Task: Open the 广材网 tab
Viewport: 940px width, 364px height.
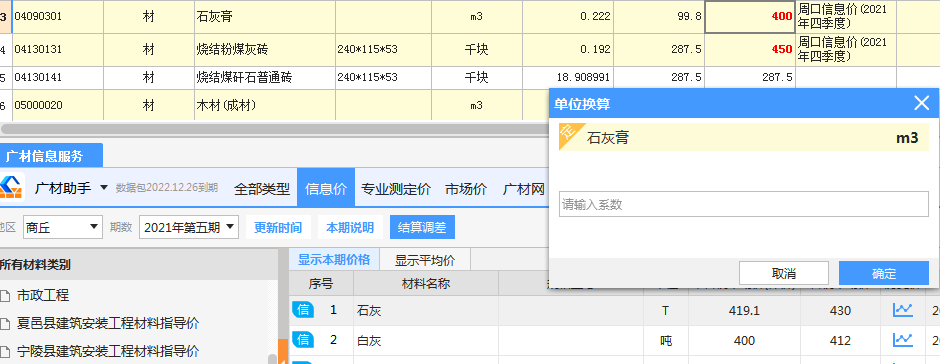Action: point(523,189)
